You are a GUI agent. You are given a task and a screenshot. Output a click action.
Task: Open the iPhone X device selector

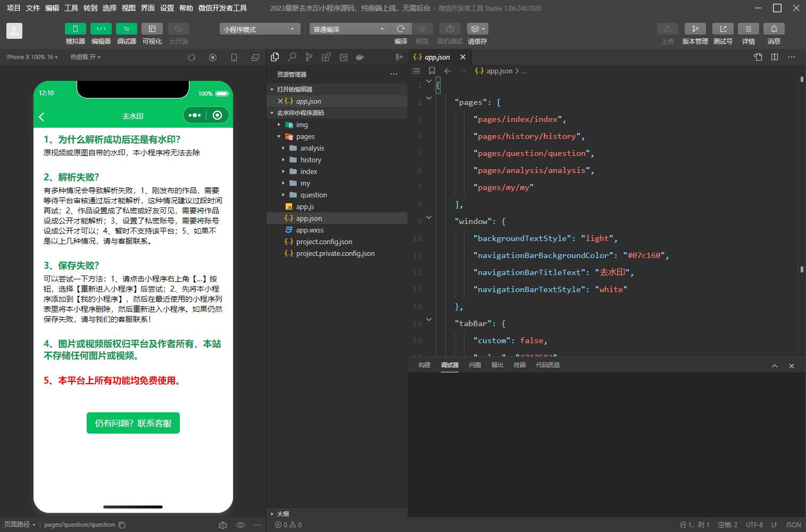[x=31, y=57]
